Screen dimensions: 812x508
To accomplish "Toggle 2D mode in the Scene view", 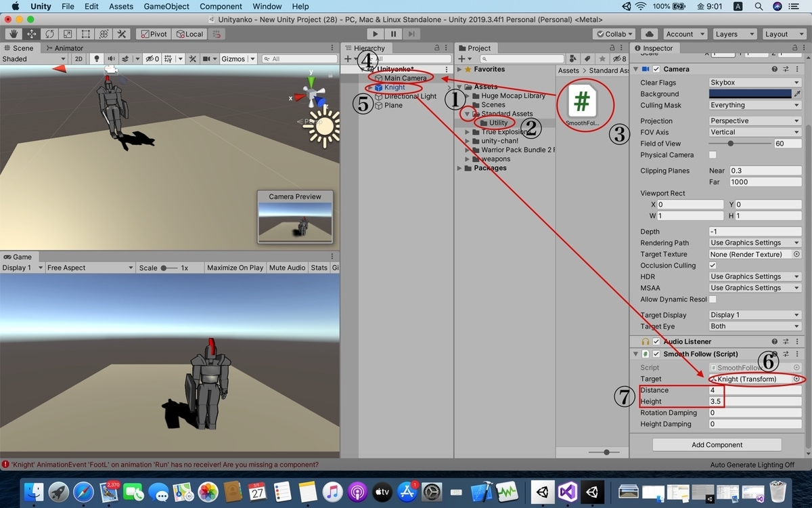I will click(78, 59).
